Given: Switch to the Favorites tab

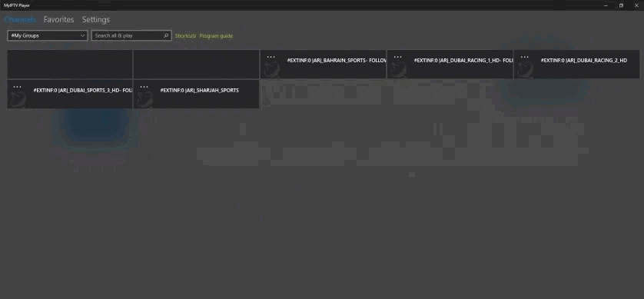Looking at the screenshot, I should 58,20.
